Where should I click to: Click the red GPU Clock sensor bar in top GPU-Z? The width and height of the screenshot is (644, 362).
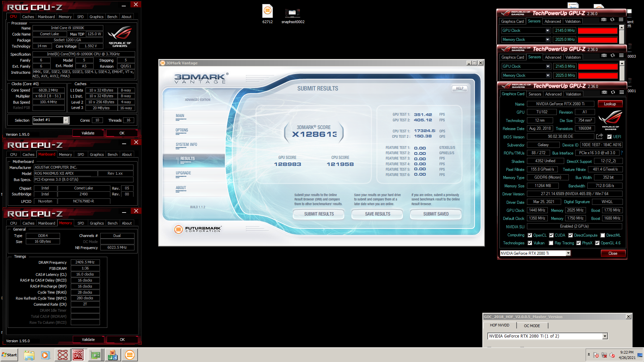tap(598, 31)
